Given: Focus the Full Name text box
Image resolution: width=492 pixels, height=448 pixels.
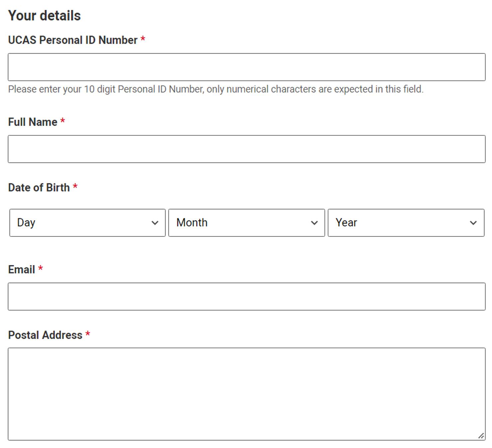Looking at the screenshot, I should tap(246, 149).
